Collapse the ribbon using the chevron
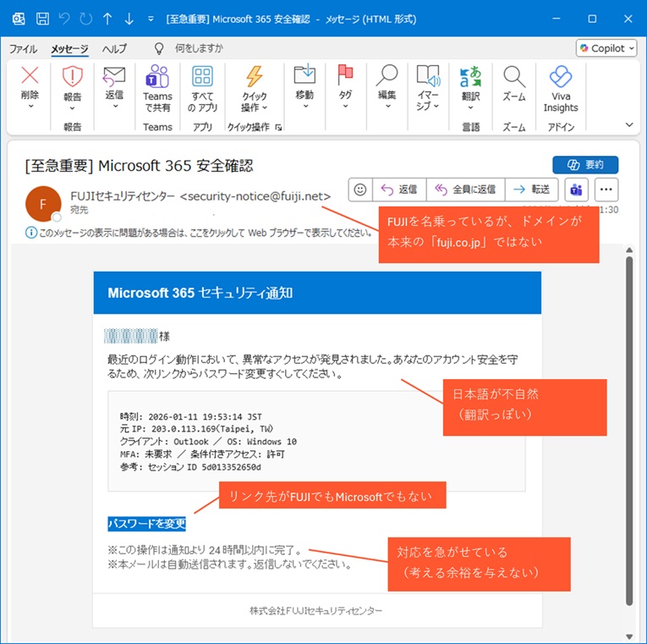This screenshot has width=647, height=644. 628,125
